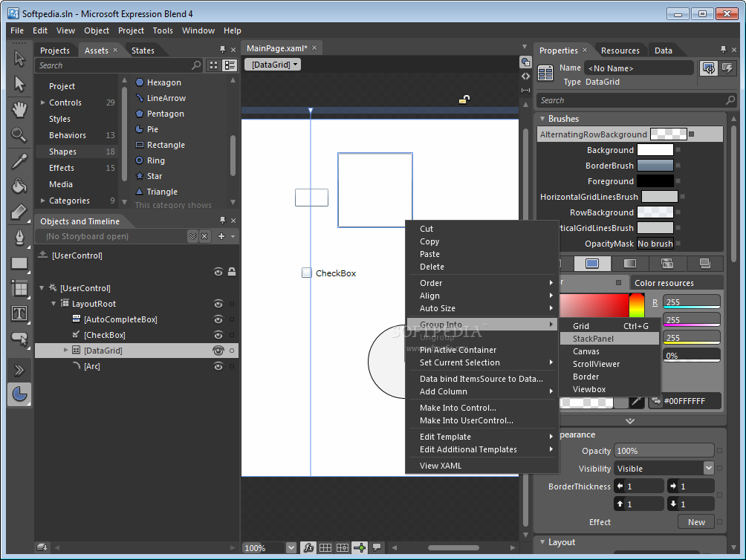
Task: Show Properties view icon next to Name
Action: point(709,68)
